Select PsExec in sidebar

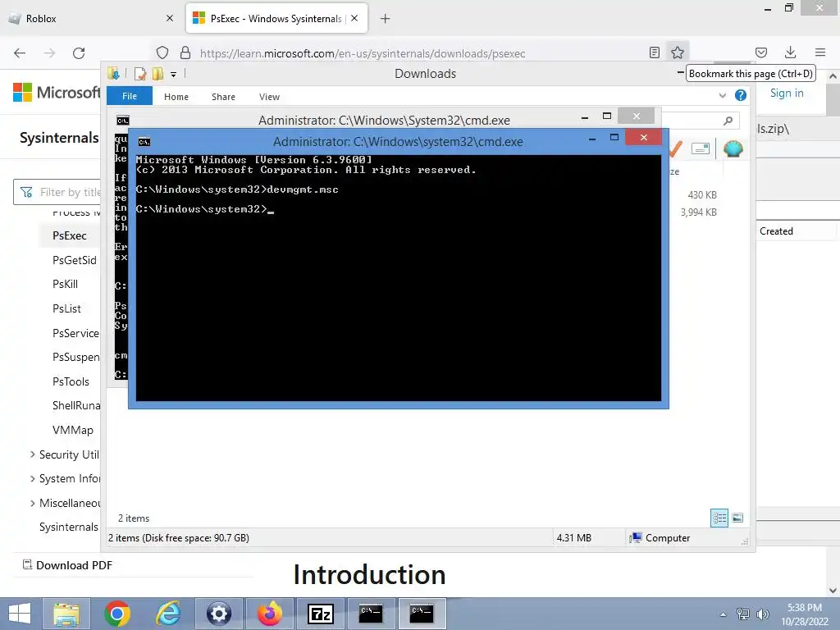coord(70,235)
